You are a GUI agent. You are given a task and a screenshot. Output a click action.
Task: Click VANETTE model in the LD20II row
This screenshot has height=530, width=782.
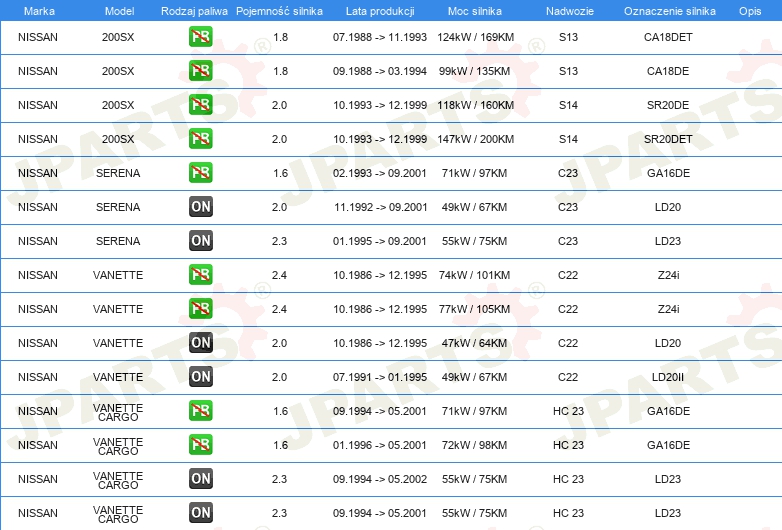coord(118,377)
